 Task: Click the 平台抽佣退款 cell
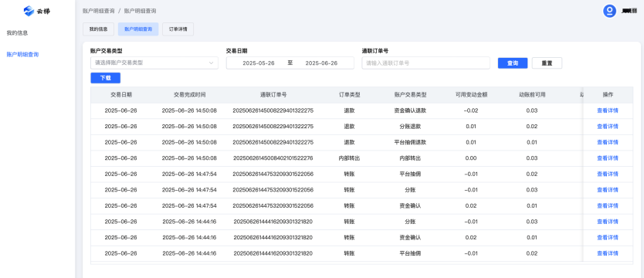(410, 142)
